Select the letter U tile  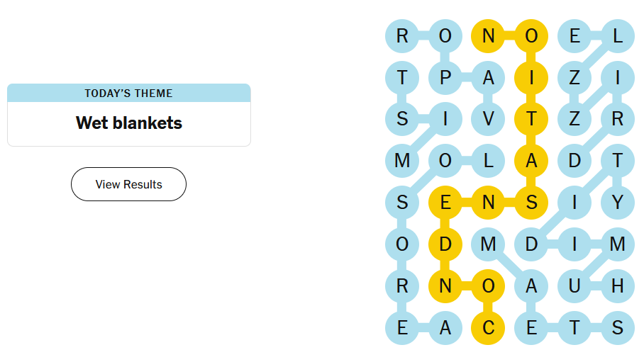[x=574, y=286]
